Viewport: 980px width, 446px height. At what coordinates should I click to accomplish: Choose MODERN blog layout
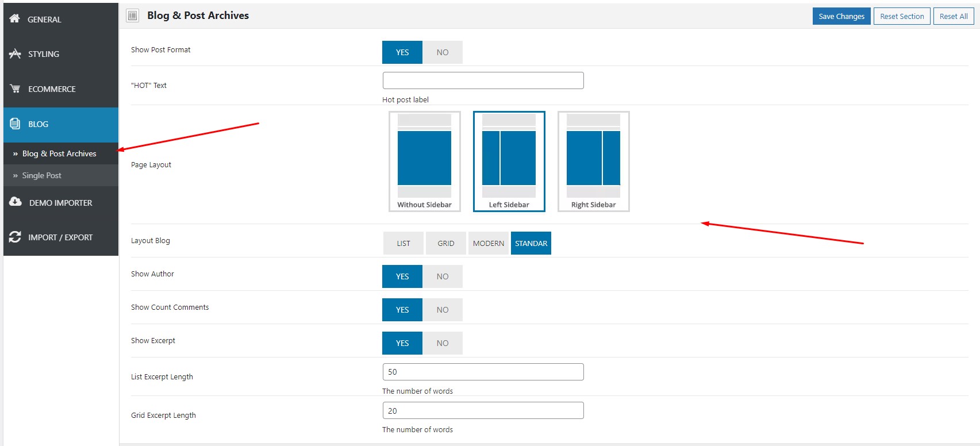489,243
